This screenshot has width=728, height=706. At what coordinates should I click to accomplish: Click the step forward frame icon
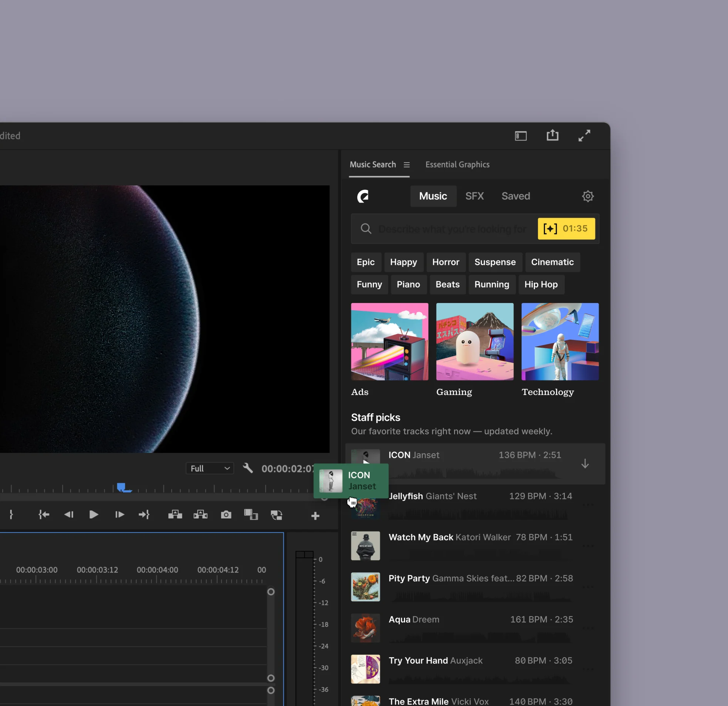pos(119,514)
